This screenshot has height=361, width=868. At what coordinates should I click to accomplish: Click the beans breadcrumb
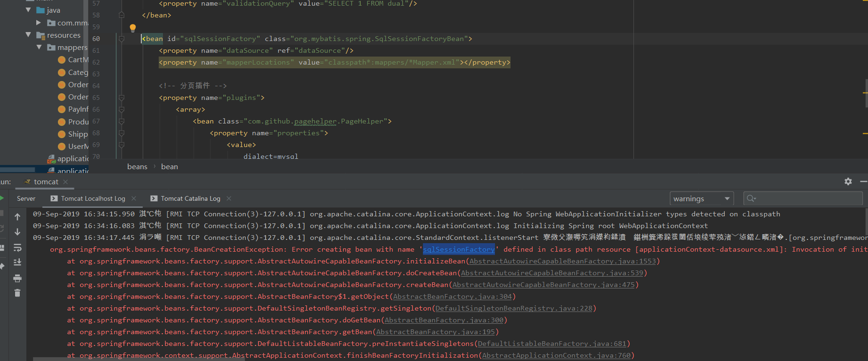pos(137,166)
